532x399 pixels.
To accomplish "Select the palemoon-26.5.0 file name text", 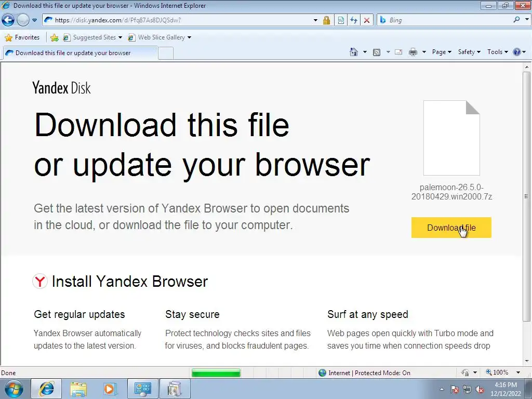I will click(x=451, y=192).
